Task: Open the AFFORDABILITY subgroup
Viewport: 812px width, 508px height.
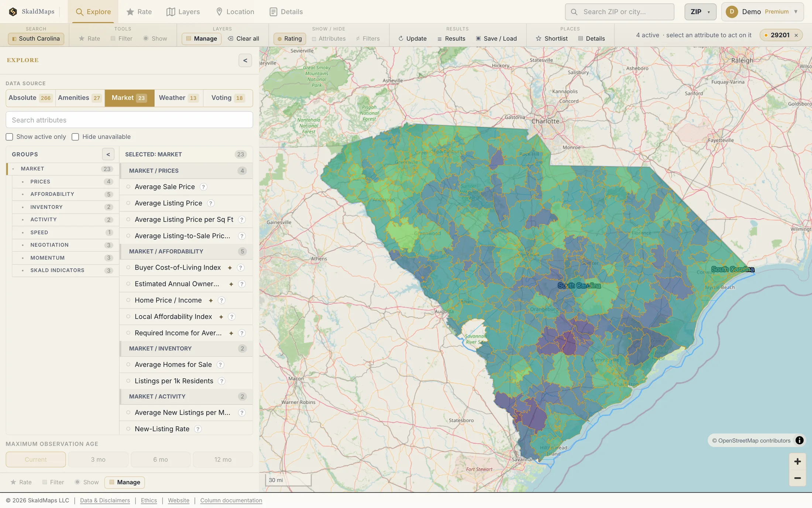Action: click(65, 194)
